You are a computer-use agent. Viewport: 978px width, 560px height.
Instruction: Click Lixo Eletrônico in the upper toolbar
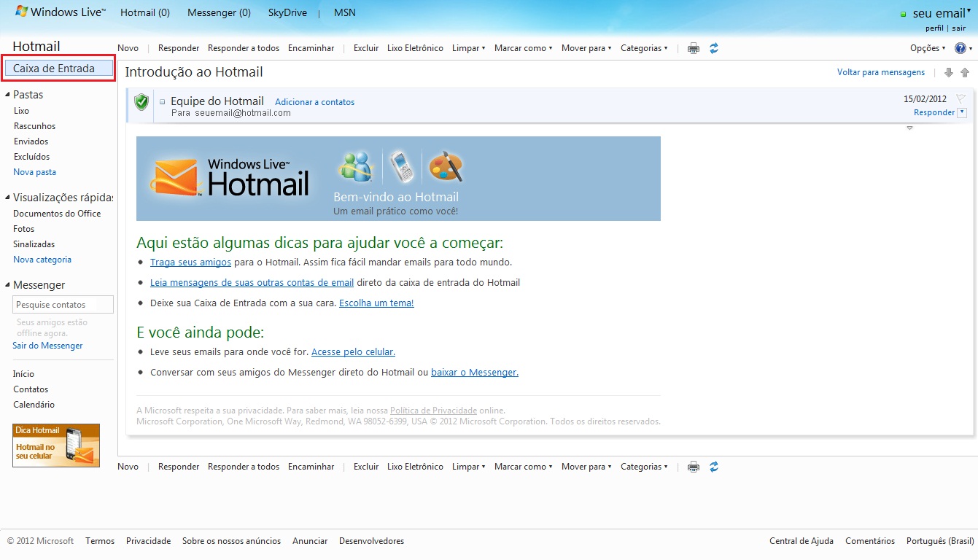pos(415,48)
